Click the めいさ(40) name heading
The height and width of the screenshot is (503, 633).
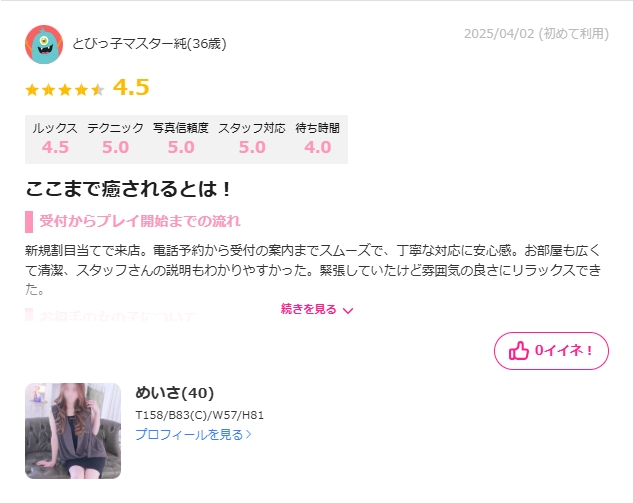point(174,392)
